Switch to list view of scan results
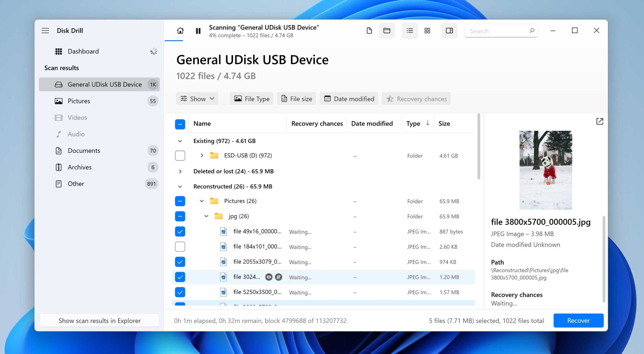This screenshot has height=354, width=644. pyautogui.click(x=409, y=30)
